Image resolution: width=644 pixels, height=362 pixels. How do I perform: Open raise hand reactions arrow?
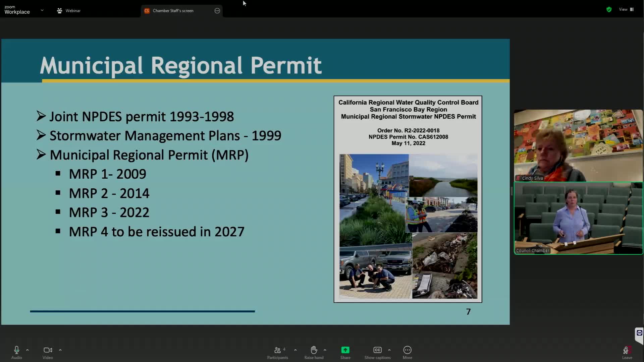325,350
